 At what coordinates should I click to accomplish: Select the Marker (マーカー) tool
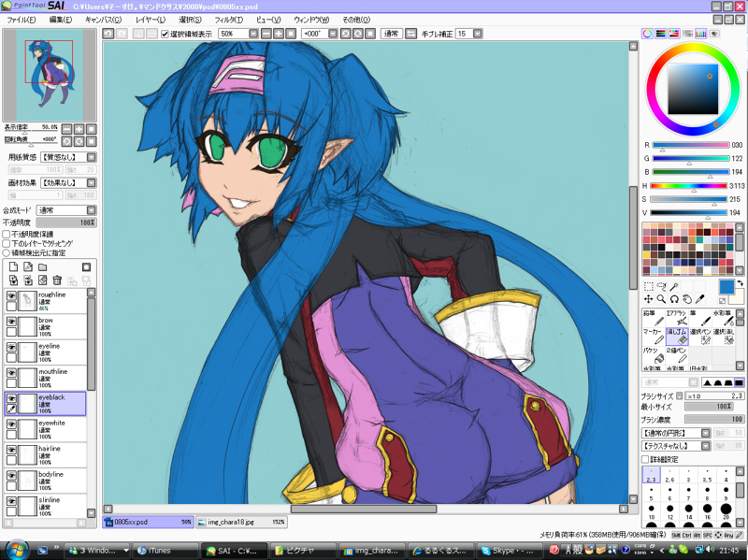click(x=653, y=337)
